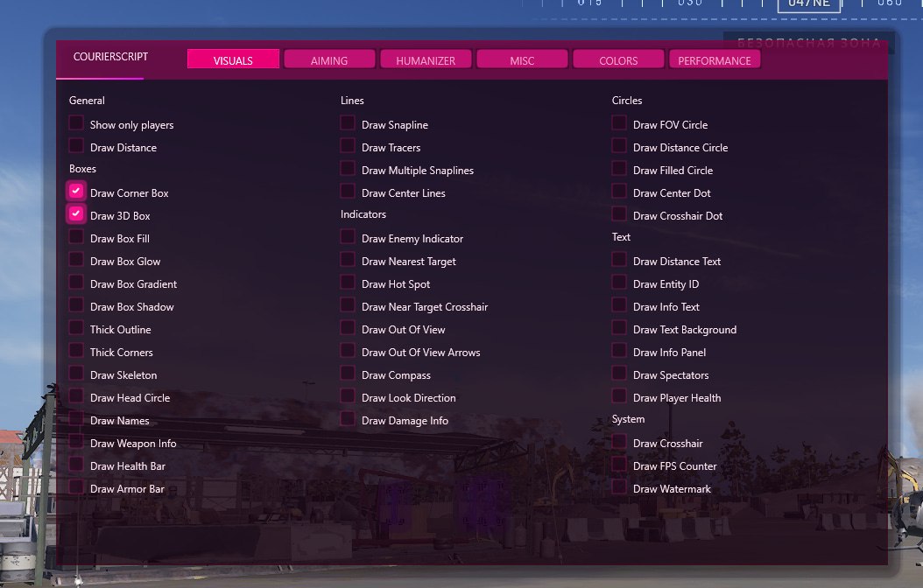Turn on Draw Head Circle
Viewport: 923px width, 588px height.
point(76,395)
